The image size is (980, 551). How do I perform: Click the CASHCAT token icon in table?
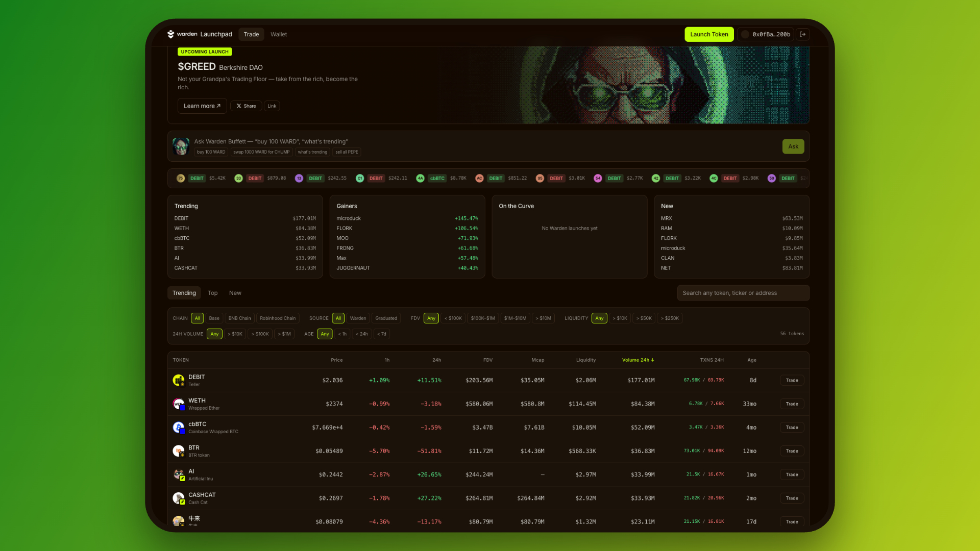coord(179,498)
